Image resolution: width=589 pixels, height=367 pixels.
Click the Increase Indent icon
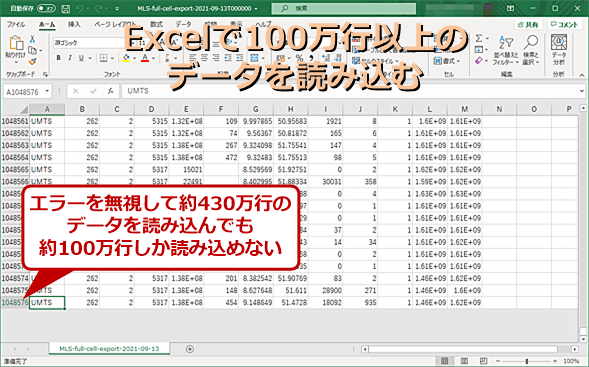point(240,58)
